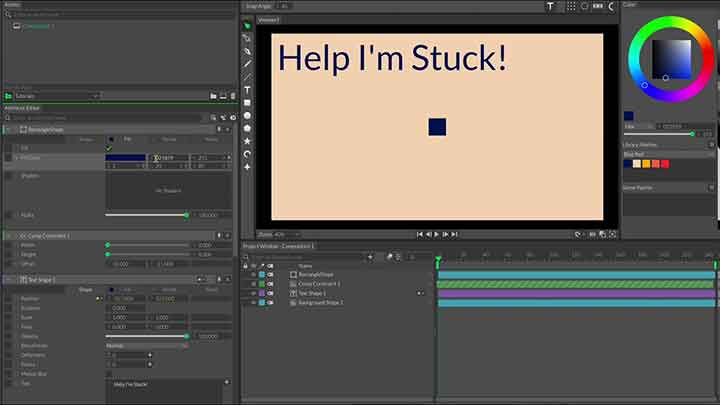
Task: Click the circle icon in top bar
Action: (584, 6)
